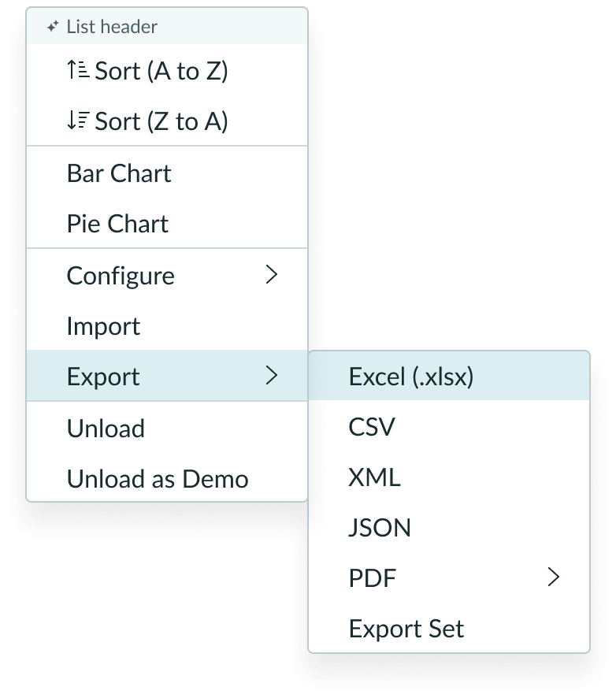Image resolution: width=616 pixels, height=698 pixels.
Task: Open the Pie Chart view
Action: click(x=118, y=223)
